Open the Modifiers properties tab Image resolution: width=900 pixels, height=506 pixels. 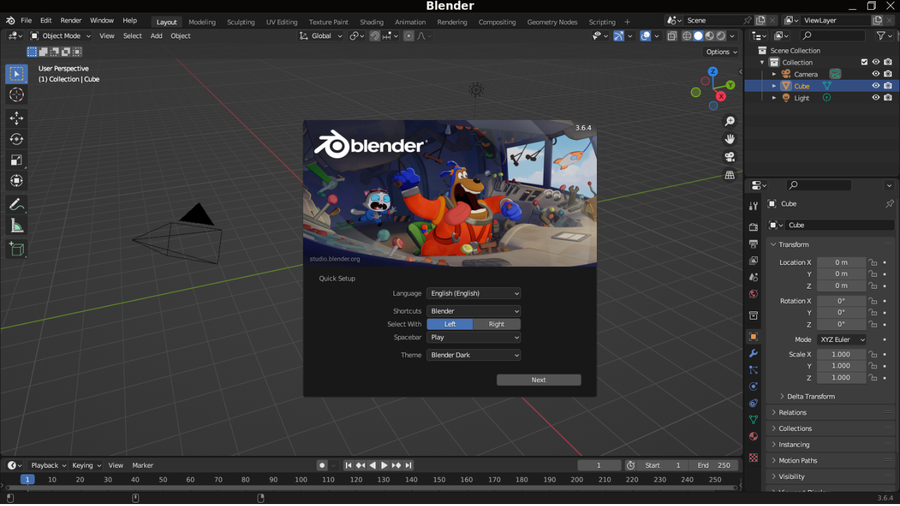pyautogui.click(x=754, y=353)
